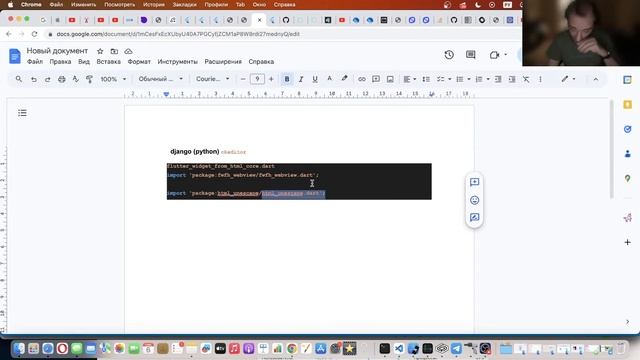Toggle bold formatting
Image resolution: width=640 pixels, height=360 pixels.
pos(287,79)
